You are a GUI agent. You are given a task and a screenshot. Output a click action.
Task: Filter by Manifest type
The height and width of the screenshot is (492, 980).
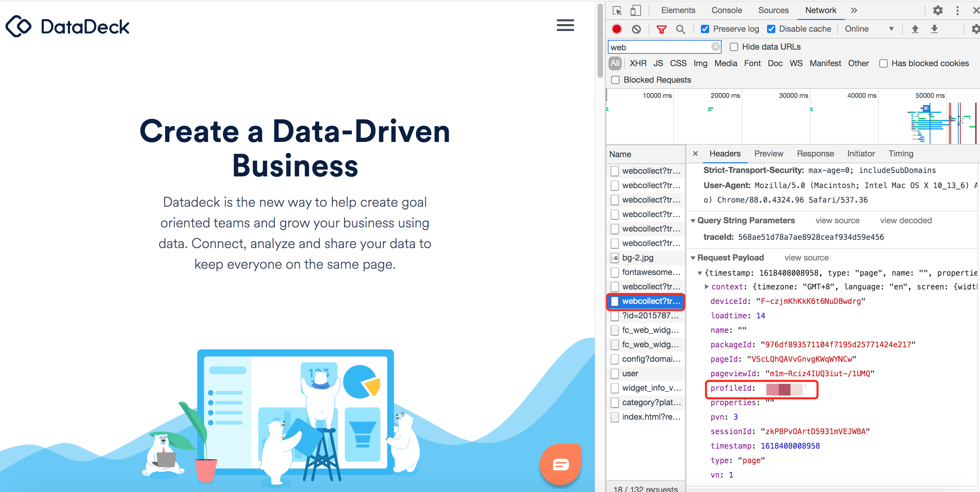(x=825, y=63)
